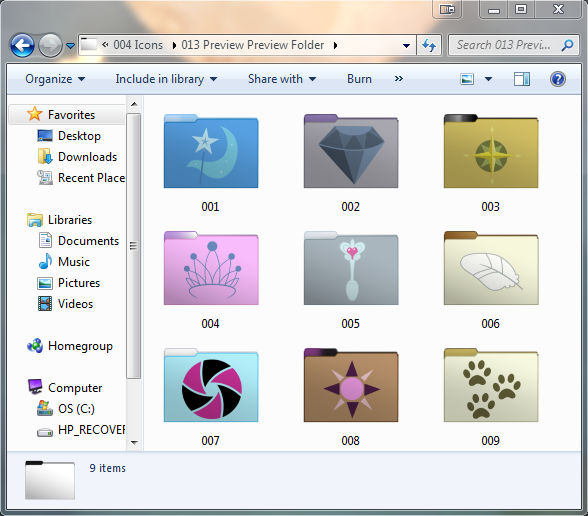
Task: Open Pictures library
Action: 79,283
